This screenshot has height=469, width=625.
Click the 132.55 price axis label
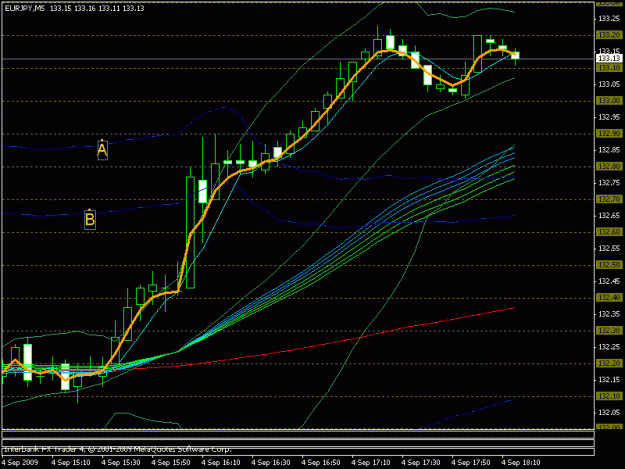[x=609, y=248]
